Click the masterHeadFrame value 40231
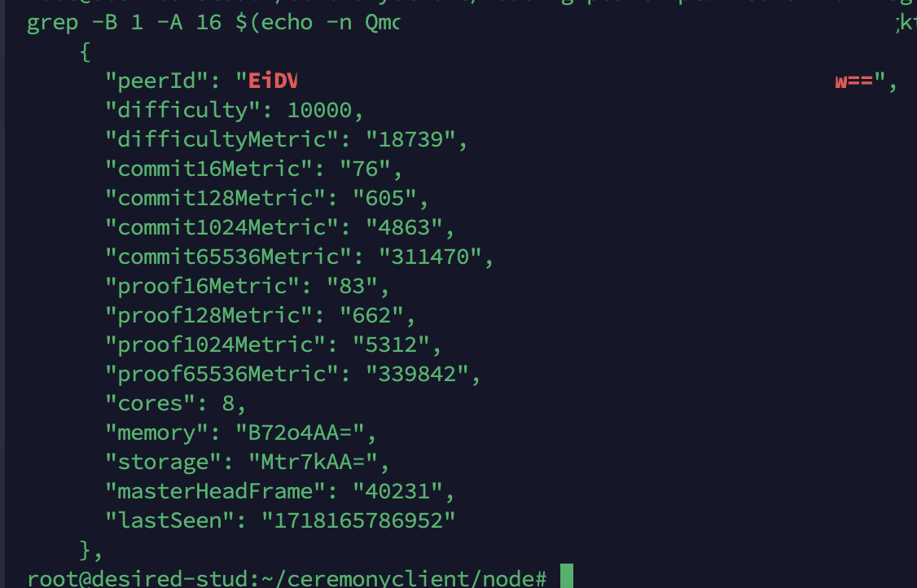The height and width of the screenshot is (588, 917). (x=397, y=491)
